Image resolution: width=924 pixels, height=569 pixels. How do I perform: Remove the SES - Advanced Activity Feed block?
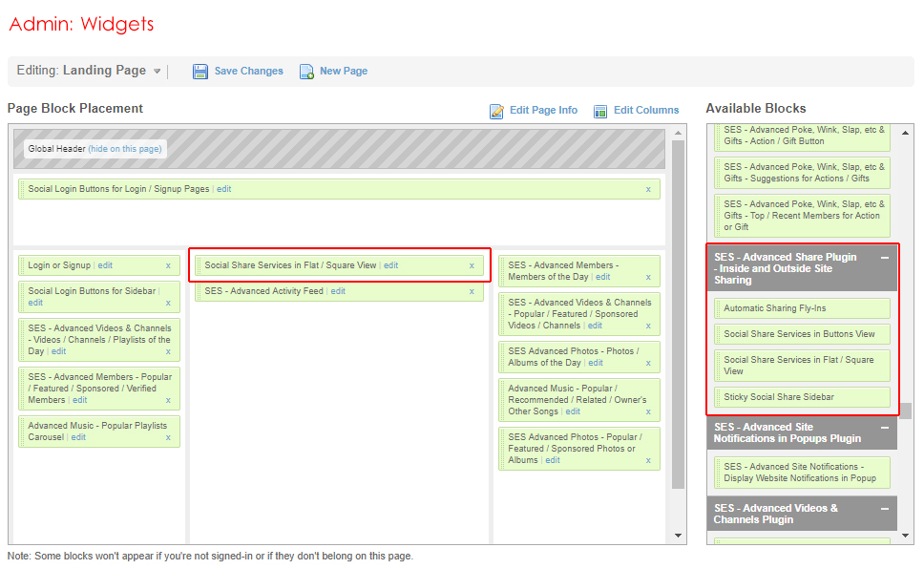(472, 292)
